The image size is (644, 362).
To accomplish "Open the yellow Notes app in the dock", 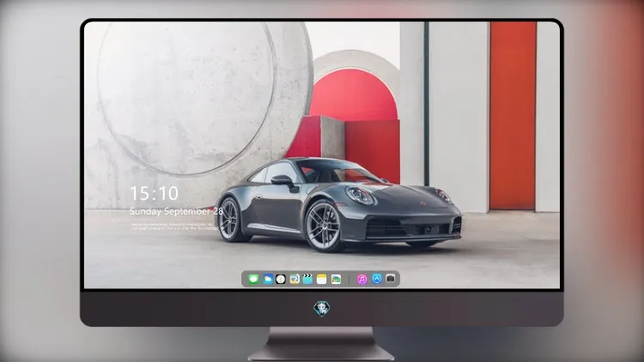I will [x=322, y=279].
